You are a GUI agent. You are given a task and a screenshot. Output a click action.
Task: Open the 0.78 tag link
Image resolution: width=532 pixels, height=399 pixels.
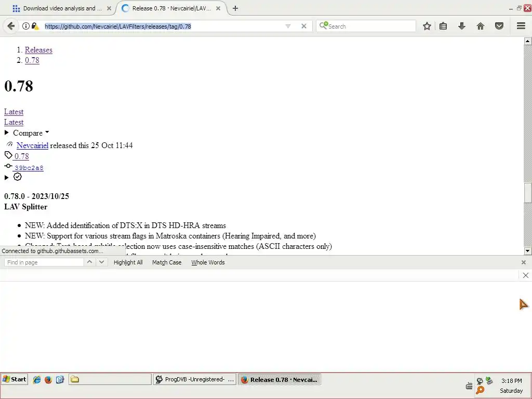[x=22, y=156]
